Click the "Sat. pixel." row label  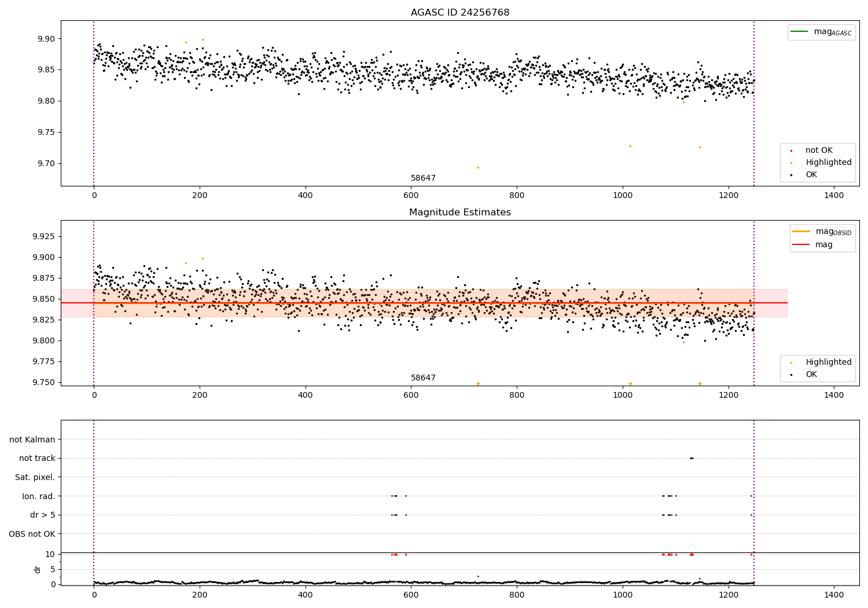(35, 478)
